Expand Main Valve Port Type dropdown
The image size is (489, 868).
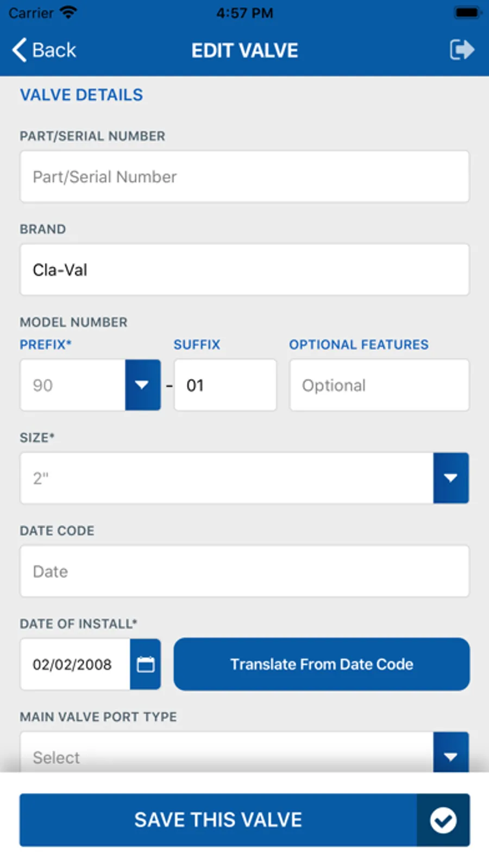[450, 755]
